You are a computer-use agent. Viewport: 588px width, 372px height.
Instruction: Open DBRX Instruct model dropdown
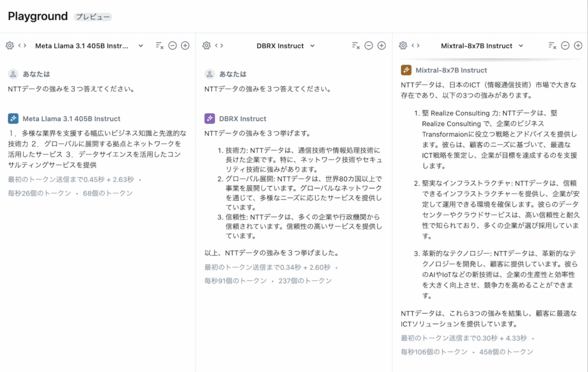[285, 46]
